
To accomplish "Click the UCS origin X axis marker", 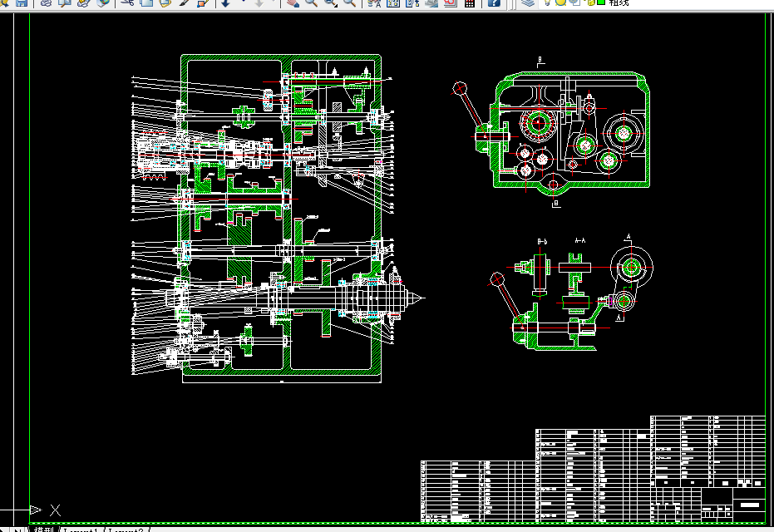I will (x=55, y=510).
